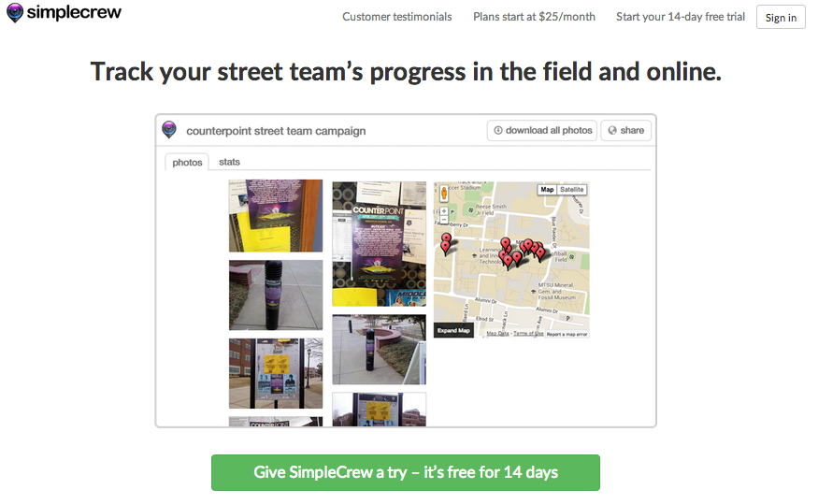Open Terms of Use link on map

pyautogui.click(x=528, y=334)
